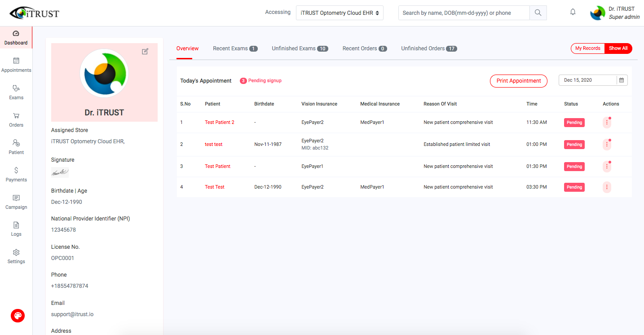Select the Payments sidebar icon

click(x=16, y=175)
